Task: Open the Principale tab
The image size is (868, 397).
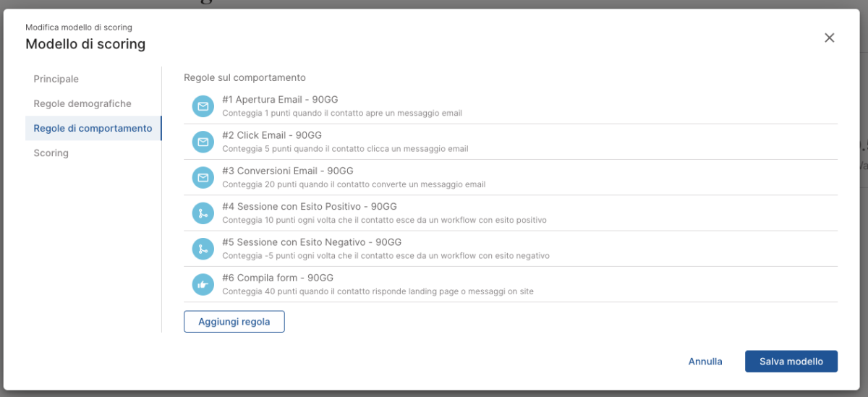Action: point(56,79)
